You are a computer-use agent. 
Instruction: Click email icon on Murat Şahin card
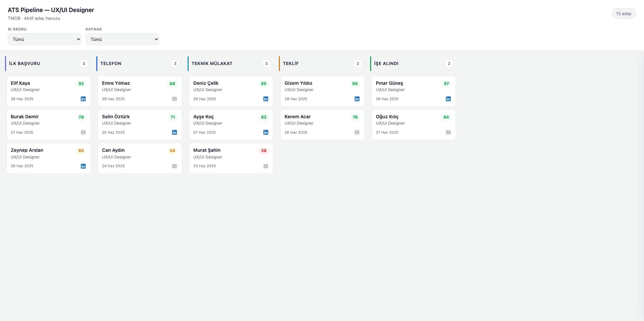tap(266, 166)
